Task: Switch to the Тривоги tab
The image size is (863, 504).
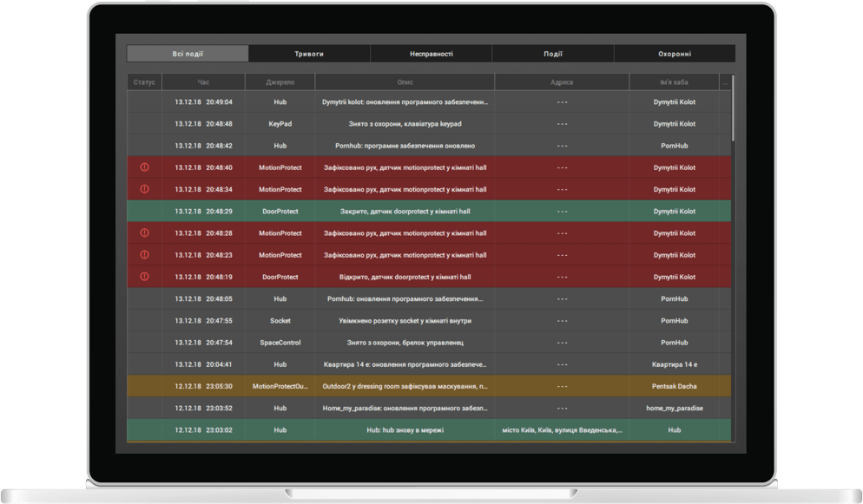Action: (309, 54)
